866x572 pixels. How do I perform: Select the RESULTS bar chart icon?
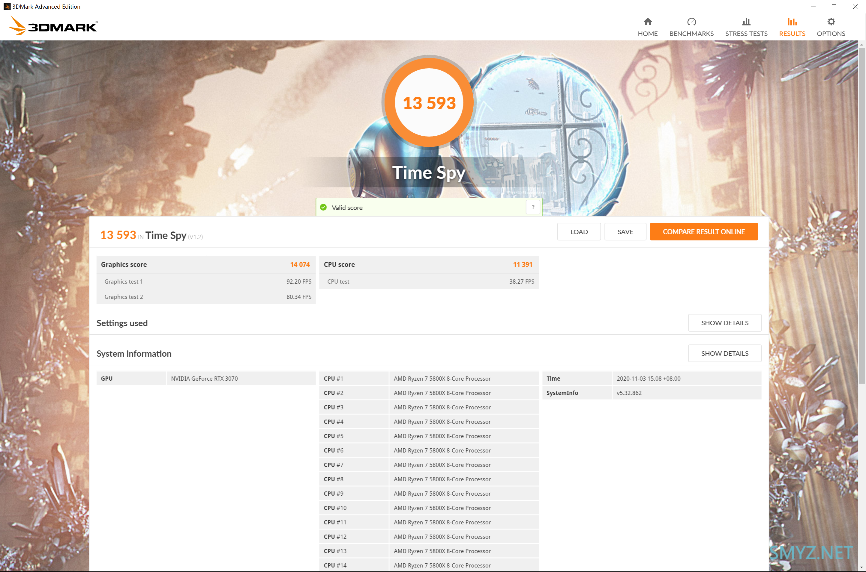click(791, 22)
